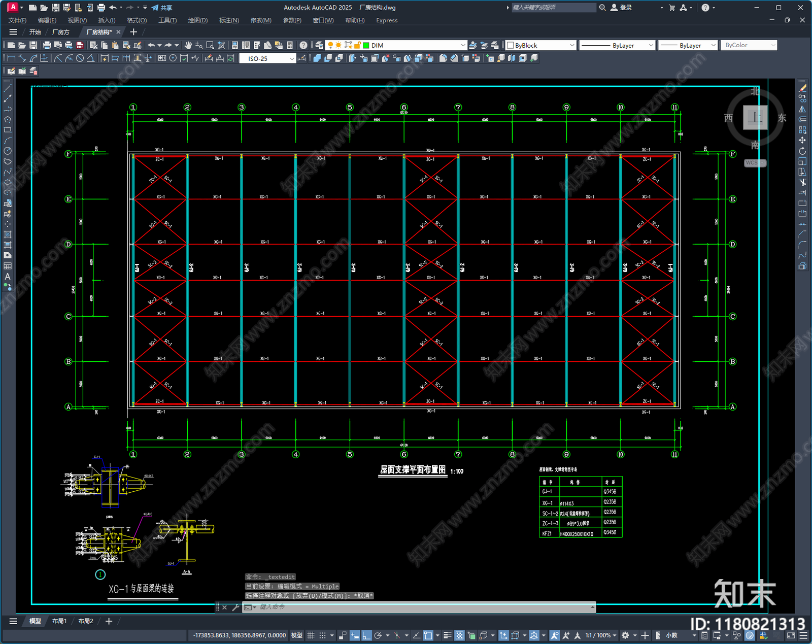This screenshot has height=644, width=812.
Task: Click the Rotate tool in right toolbar
Action: click(x=802, y=151)
